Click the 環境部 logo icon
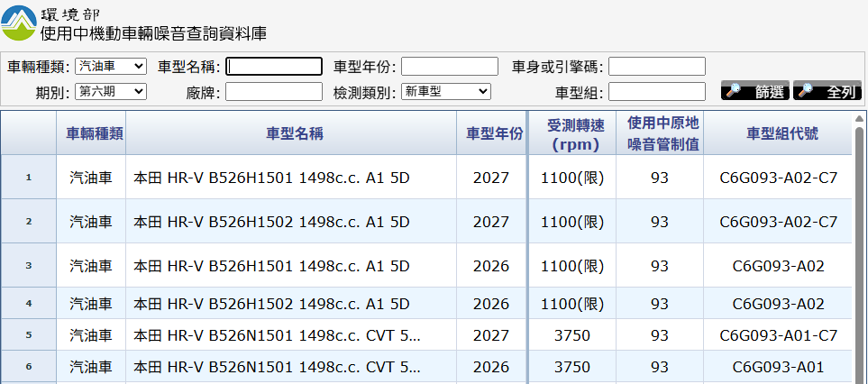This screenshot has height=384, width=868. 19,23
